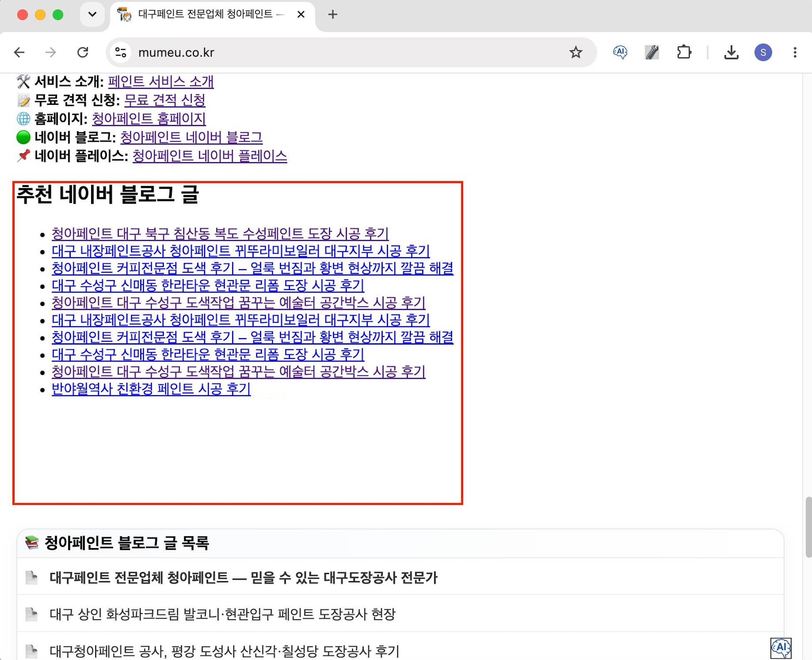Viewport: 812px width, 660px height.
Task: Open second 커피전문점 도색 후기 link
Action: coord(253,337)
